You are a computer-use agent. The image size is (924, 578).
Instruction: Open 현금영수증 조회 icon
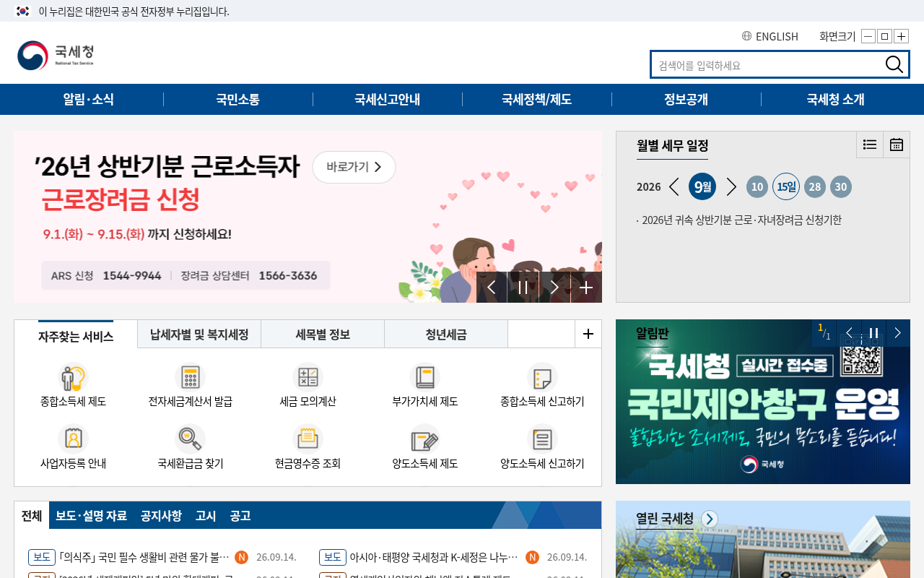(x=308, y=439)
